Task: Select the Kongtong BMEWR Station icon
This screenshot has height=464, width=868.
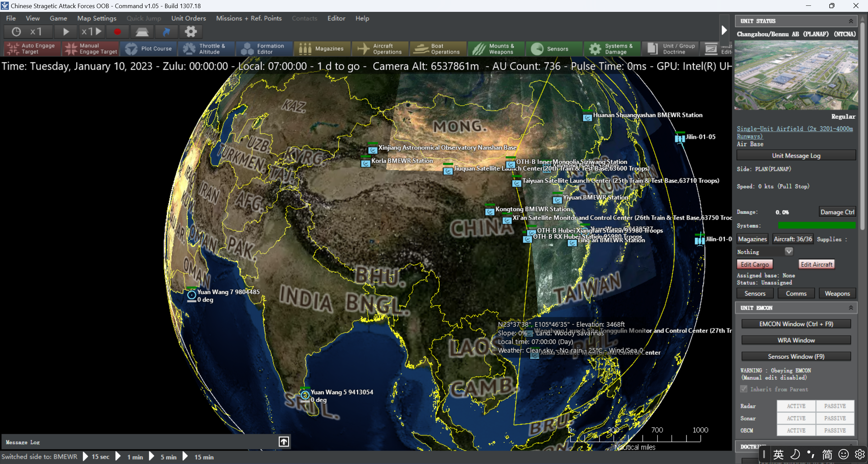Action: coord(490,212)
